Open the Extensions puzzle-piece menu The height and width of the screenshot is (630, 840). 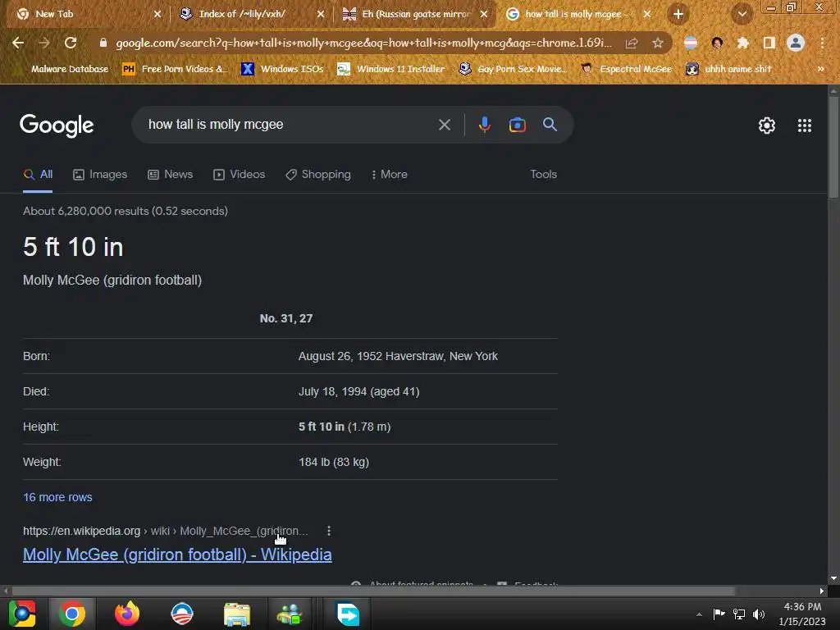point(742,43)
